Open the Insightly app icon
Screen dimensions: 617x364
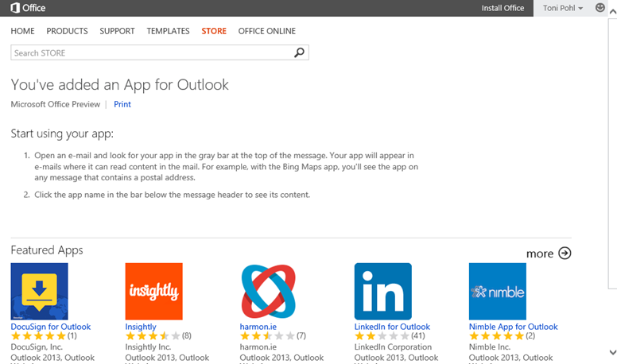[x=153, y=292]
